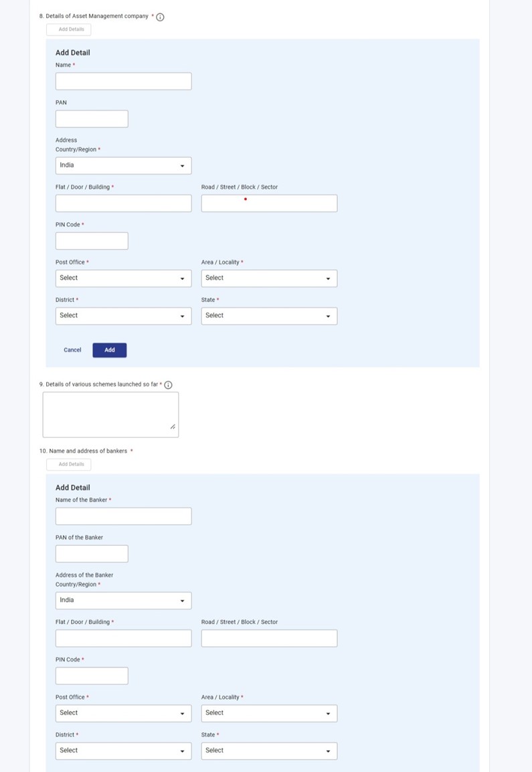532x772 pixels.
Task: Click inside the schemes launched text area
Action: [110, 413]
